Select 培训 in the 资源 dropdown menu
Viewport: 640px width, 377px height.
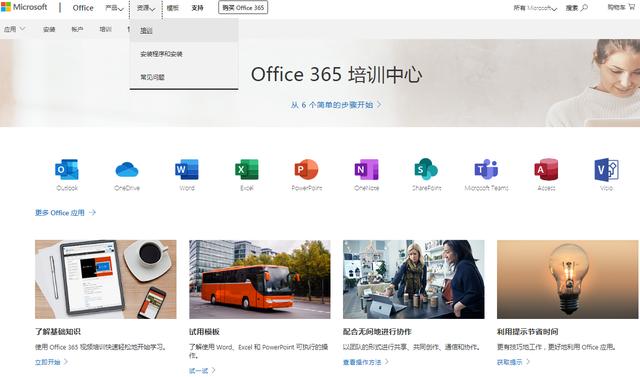point(184,31)
